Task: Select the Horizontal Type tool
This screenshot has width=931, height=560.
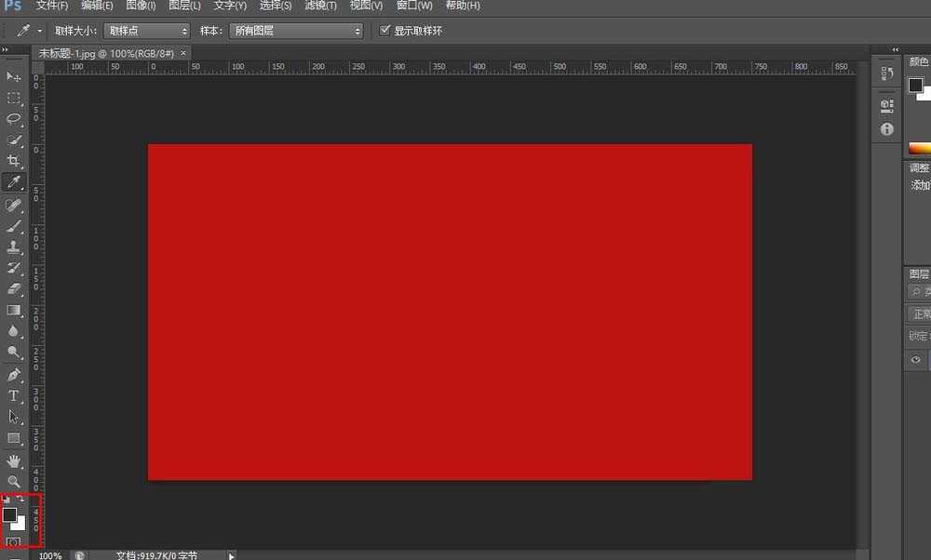Action: click(14, 395)
